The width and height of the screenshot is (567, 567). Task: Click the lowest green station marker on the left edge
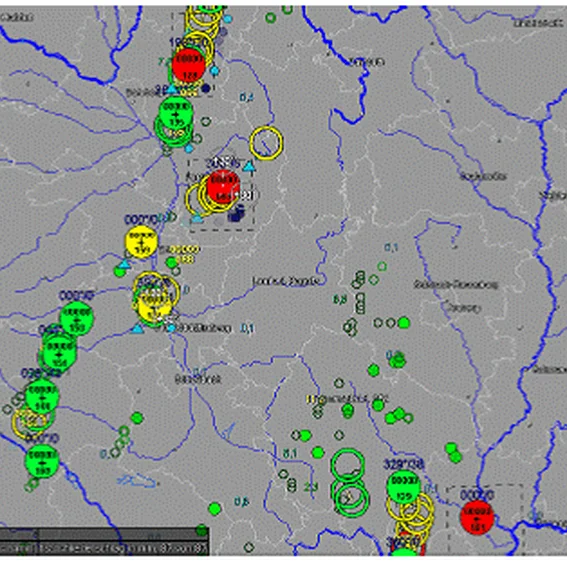click(42, 462)
